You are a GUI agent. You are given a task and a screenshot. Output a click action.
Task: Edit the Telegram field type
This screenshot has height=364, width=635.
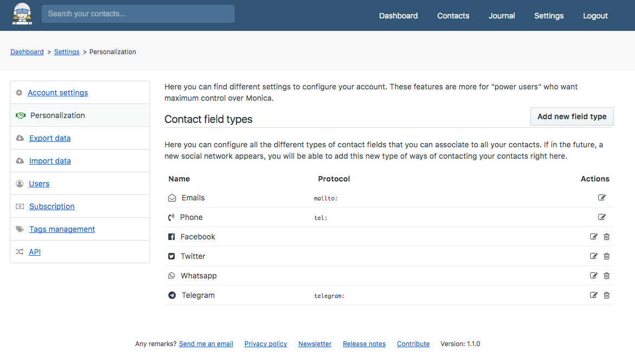(594, 295)
